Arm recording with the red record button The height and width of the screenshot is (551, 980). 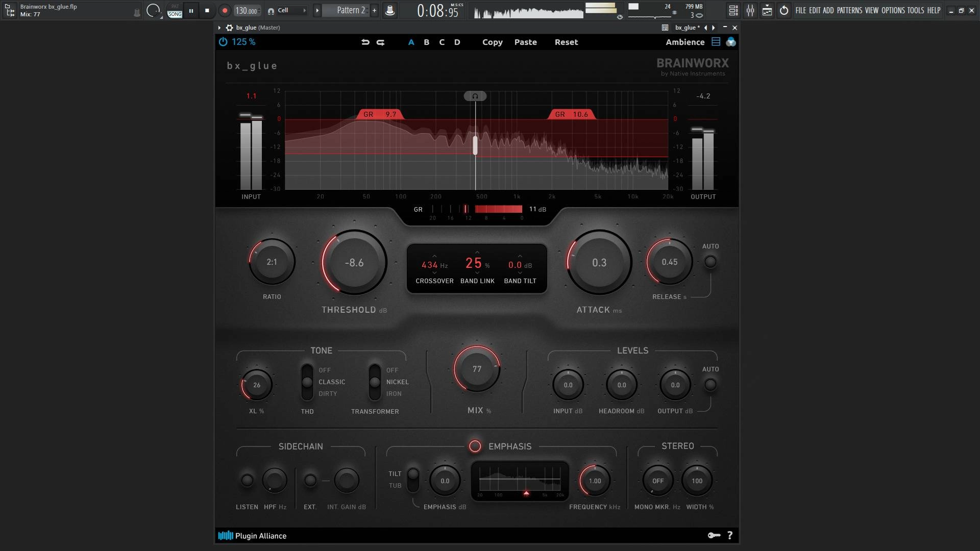click(225, 11)
